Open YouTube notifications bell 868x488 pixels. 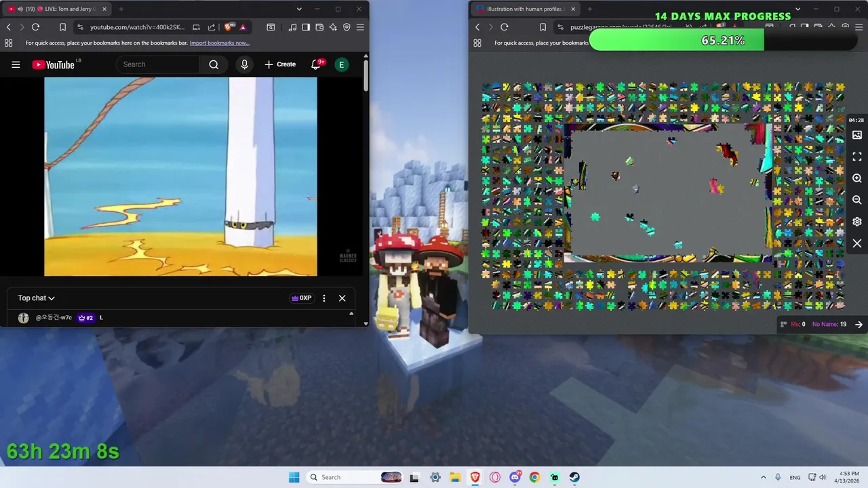pyautogui.click(x=316, y=64)
